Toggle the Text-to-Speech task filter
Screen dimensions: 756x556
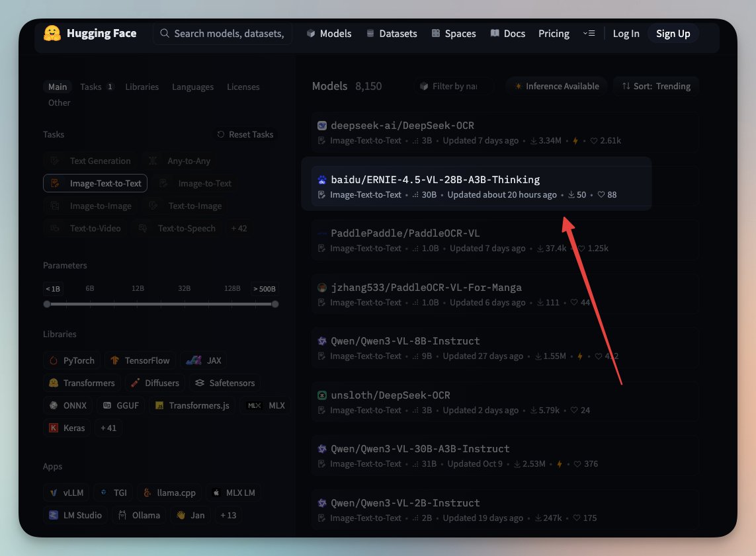(177, 228)
